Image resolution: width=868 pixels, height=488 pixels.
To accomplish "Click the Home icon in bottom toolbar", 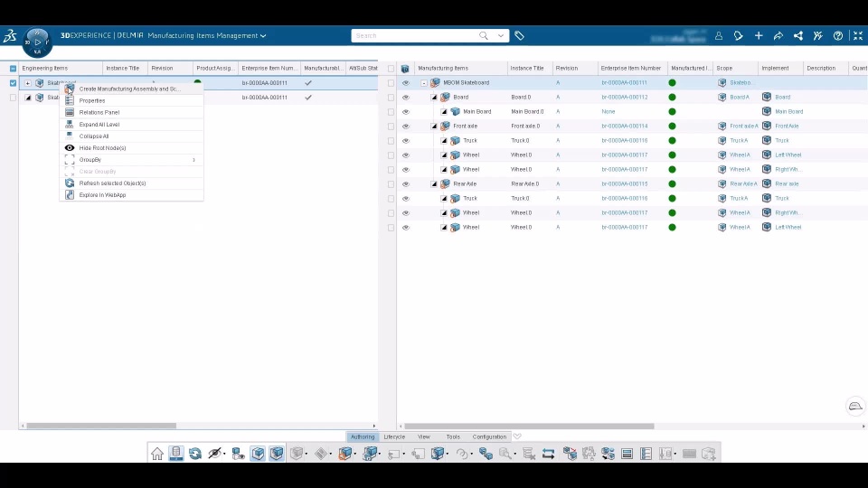I will (157, 454).
